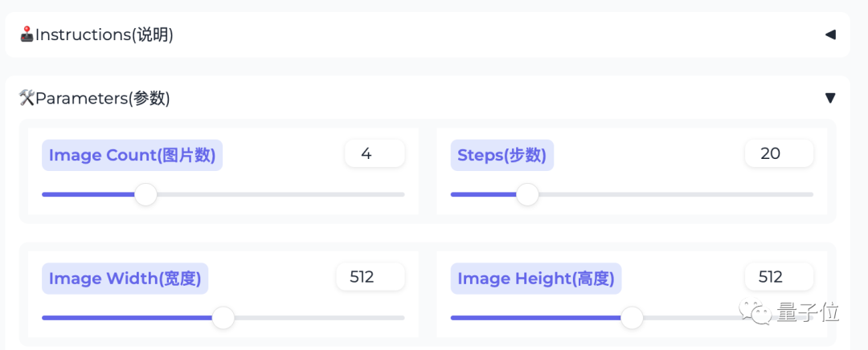Click the Image Width slider handle

click(x=223, y=318)
